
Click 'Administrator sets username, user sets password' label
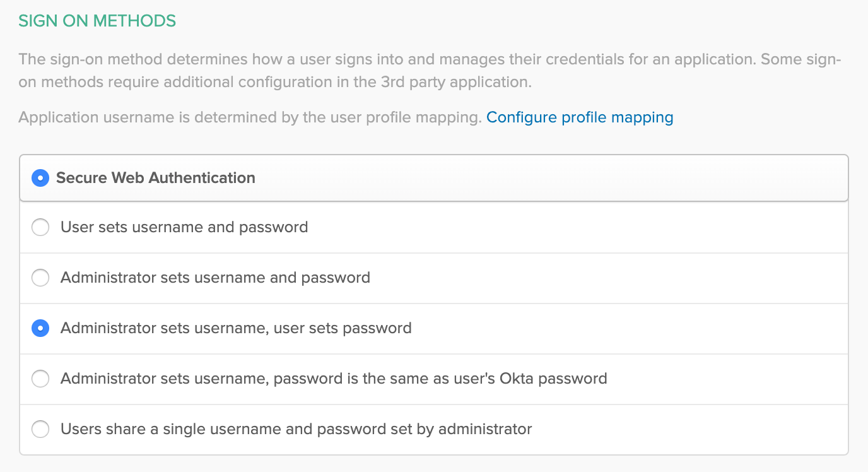click(236, 328)
